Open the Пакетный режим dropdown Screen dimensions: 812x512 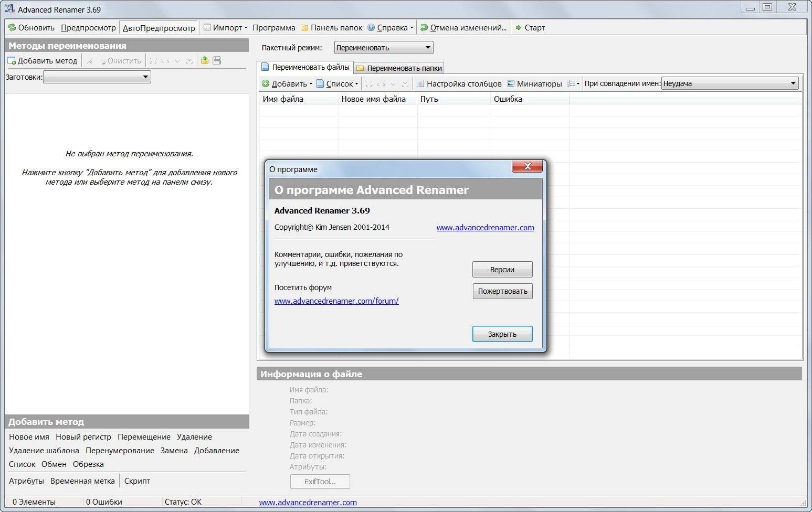(x=384, y=48)
